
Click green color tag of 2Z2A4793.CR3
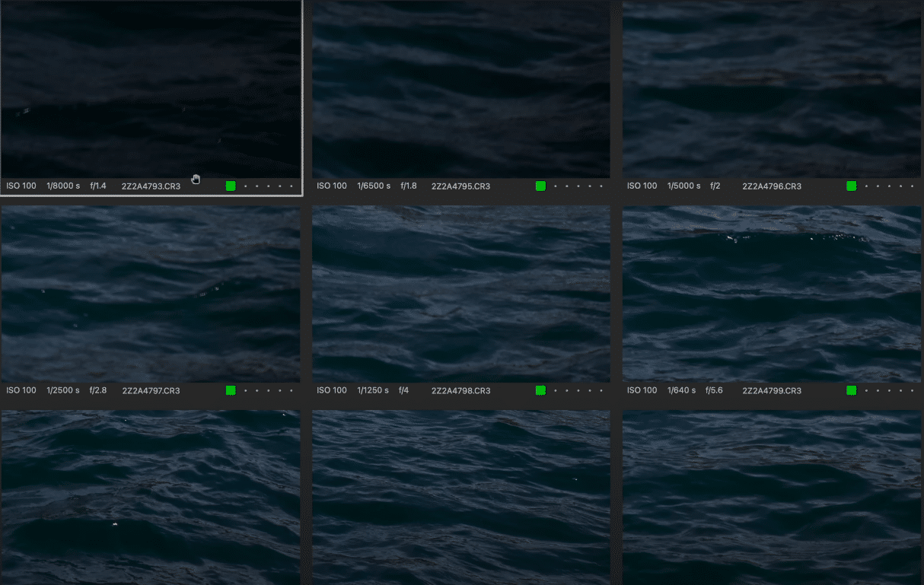pyautogui.click(x=231, y=186)
